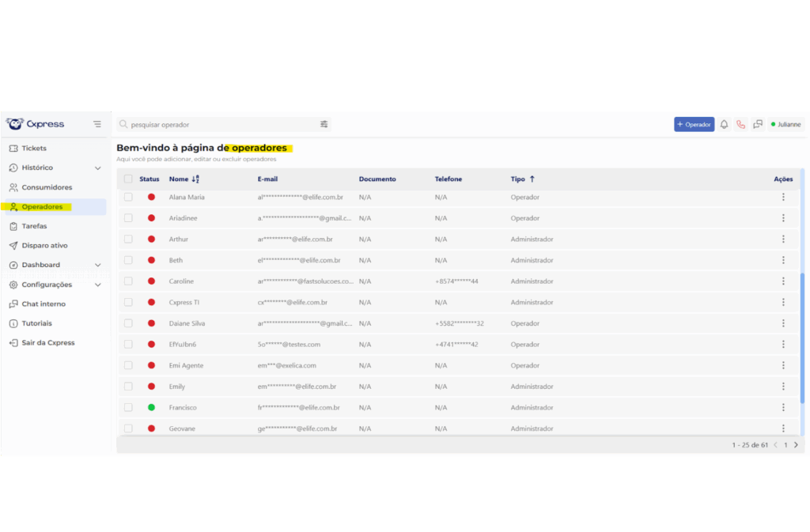Select the checkbox for Arthur row
The image size is (810, 532).
pyautogui.click(x=128, y=239)
